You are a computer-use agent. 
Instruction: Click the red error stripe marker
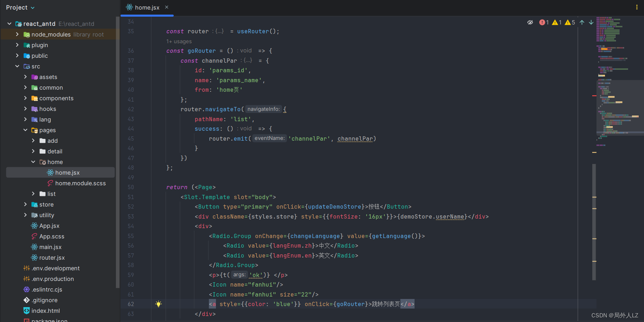pyautogui.click(x=594, y=96)
